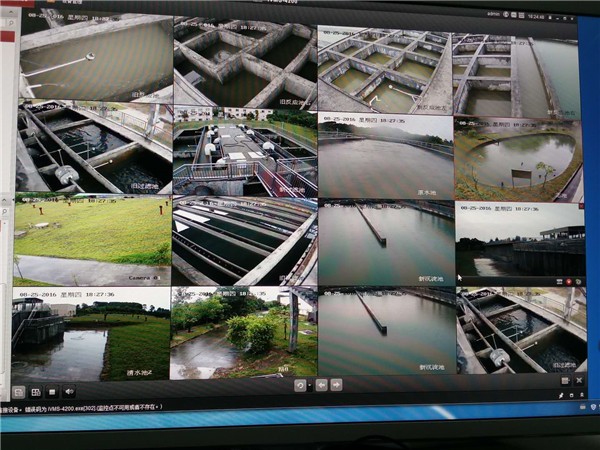Select the circular pond camera feed
The image size is (600, 450).
[x=519, y=157]
